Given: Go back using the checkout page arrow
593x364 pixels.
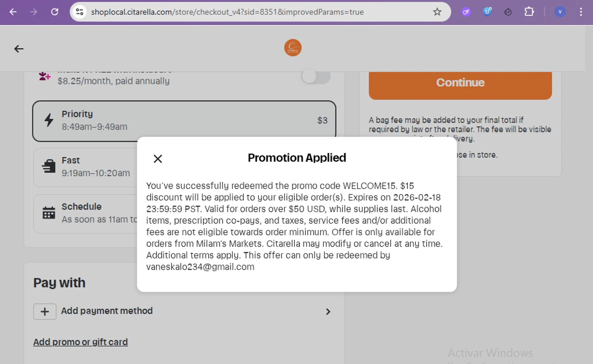Looking at the screenshot, I should coord(19,49).
